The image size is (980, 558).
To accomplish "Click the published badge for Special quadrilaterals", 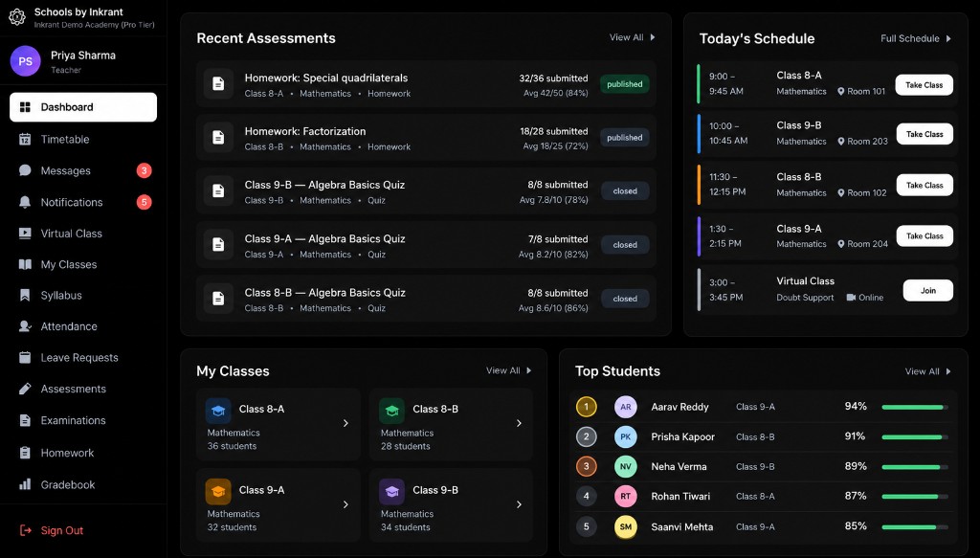I will tap(624, 84).
